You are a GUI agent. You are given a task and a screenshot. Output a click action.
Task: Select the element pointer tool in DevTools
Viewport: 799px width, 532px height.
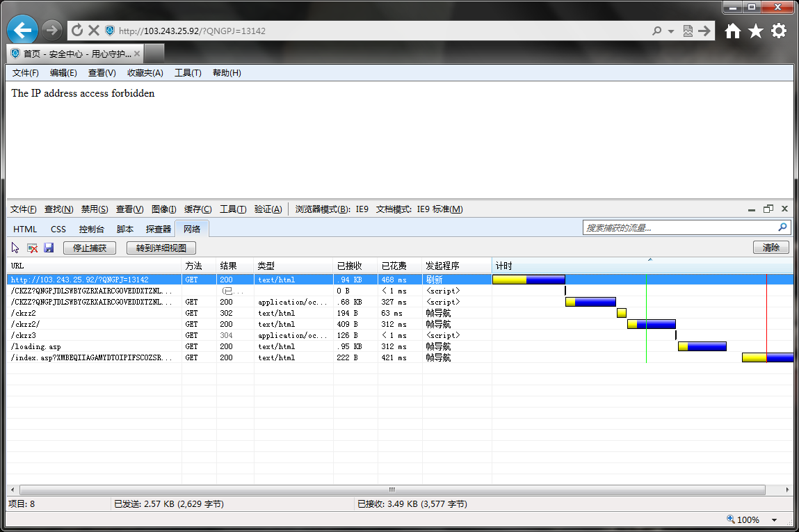[15, 248]
